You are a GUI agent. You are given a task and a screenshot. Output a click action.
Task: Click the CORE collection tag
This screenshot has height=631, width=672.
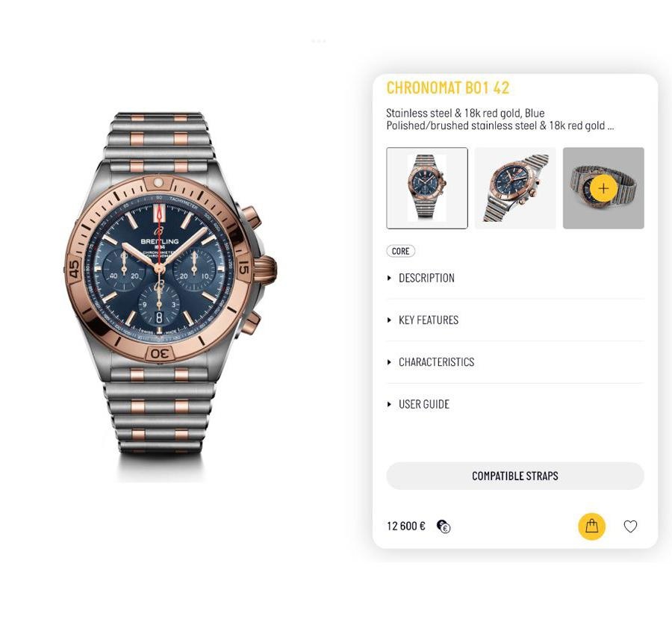(401, 251)
